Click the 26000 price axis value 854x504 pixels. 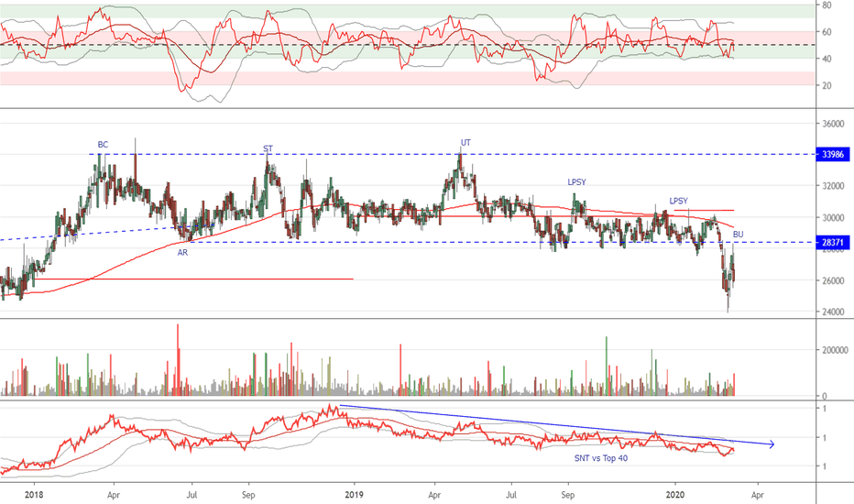833,281
